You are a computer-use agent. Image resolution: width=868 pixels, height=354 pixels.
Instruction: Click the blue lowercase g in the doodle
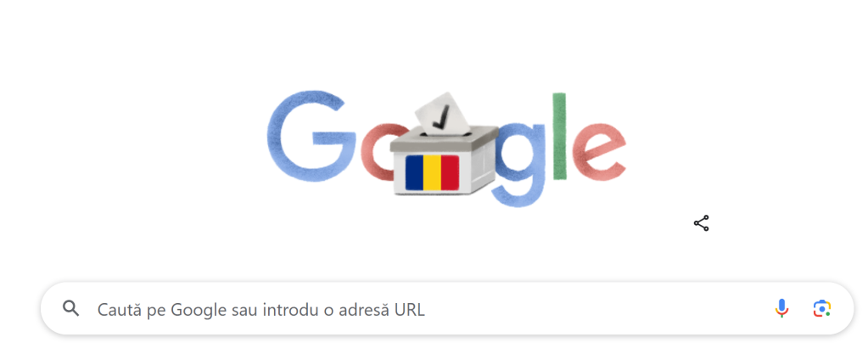click(x=519, y=166)
